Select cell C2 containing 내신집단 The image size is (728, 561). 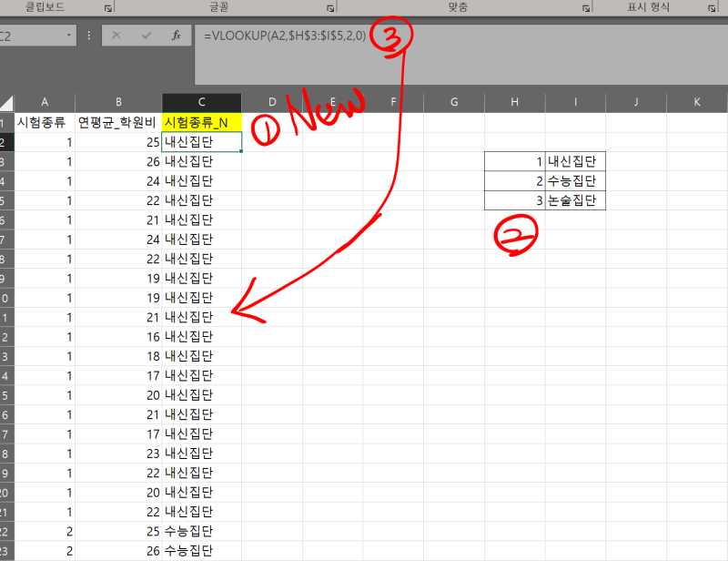coord(201,142)
